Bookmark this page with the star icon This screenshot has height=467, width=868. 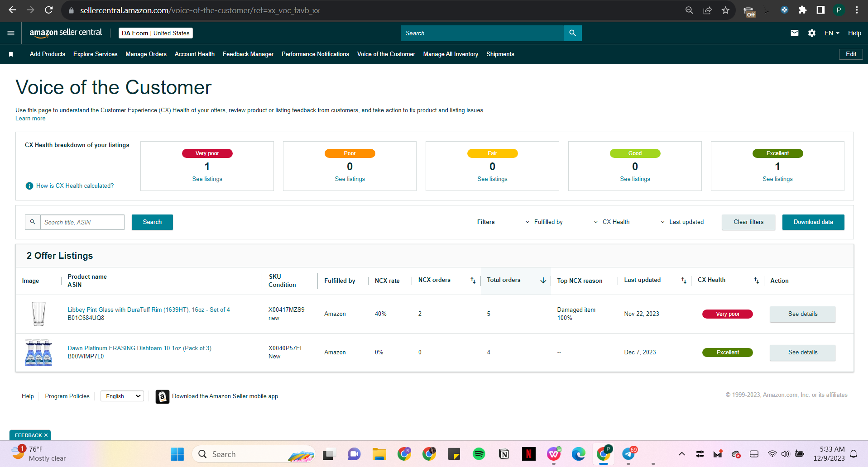click(x=725, y=10)
